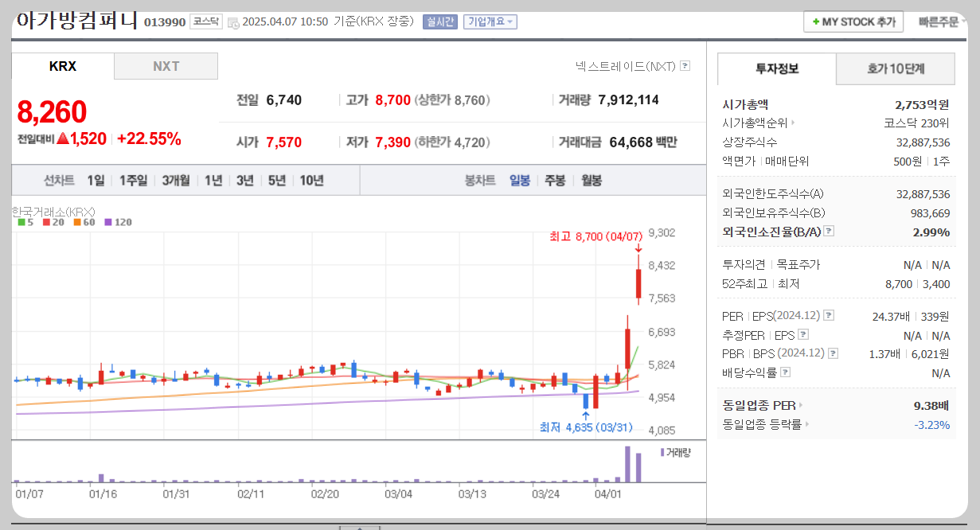This screenshot has height=530, width=980.
Task: Click the 실시간 real-time badge
Action: pyautogui.click(x=440, y=21)
